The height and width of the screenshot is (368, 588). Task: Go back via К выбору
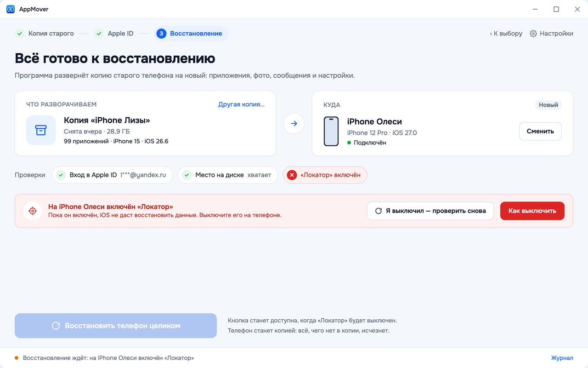point(506,34)
